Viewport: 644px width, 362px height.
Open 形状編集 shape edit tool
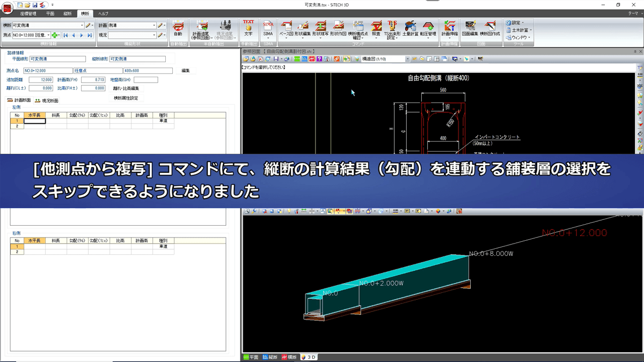(303, 29)
